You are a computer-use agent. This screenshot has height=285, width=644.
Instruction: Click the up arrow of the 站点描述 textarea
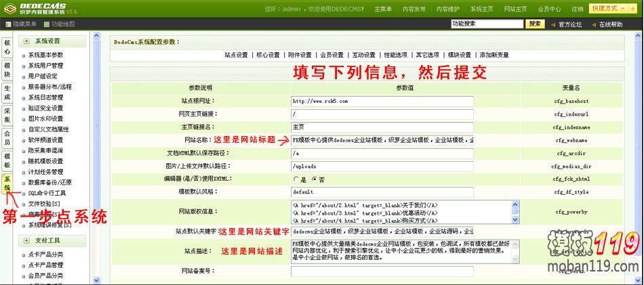(x=515, y=244)
